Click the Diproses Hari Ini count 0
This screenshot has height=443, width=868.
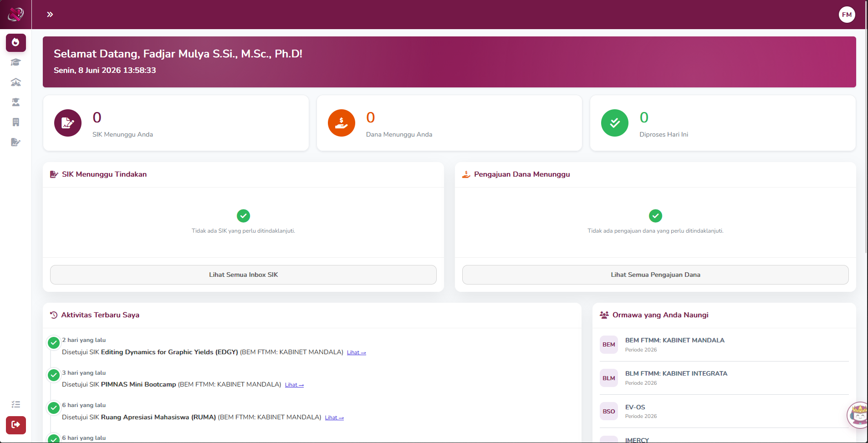644,117
